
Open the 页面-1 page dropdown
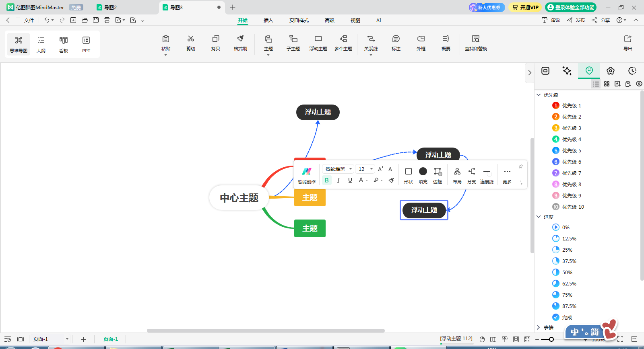point(67,339)
